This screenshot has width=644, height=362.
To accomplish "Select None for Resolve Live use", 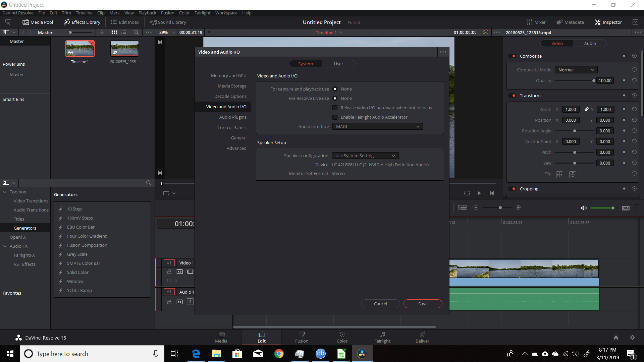I will 335,98.
